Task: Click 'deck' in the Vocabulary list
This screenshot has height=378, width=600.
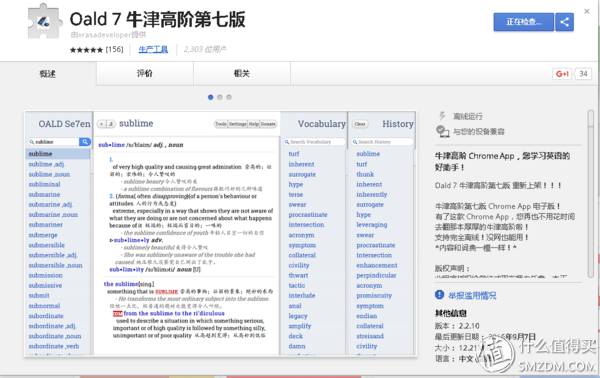Action: (296, 336)
